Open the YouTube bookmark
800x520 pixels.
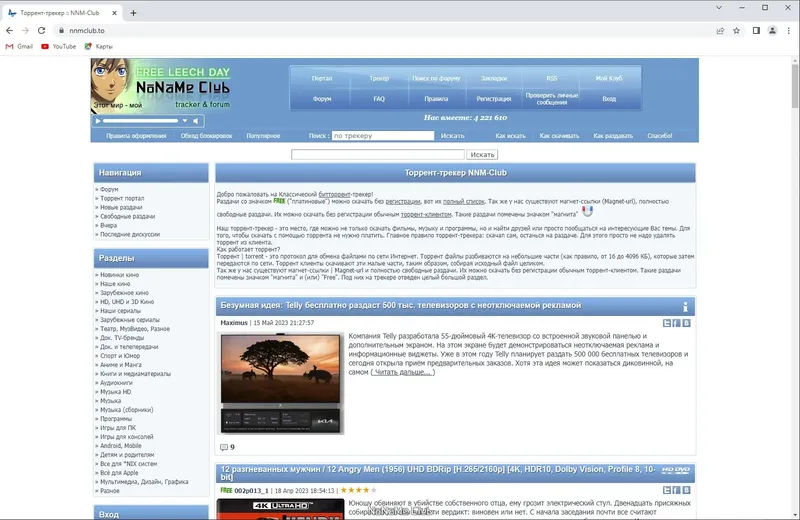click(x=59, y=46)
